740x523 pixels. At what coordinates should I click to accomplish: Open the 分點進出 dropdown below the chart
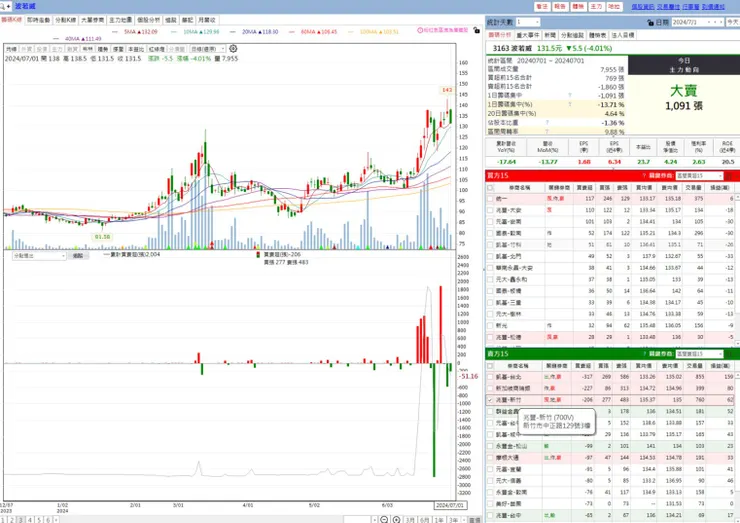(x=39, y=255)
